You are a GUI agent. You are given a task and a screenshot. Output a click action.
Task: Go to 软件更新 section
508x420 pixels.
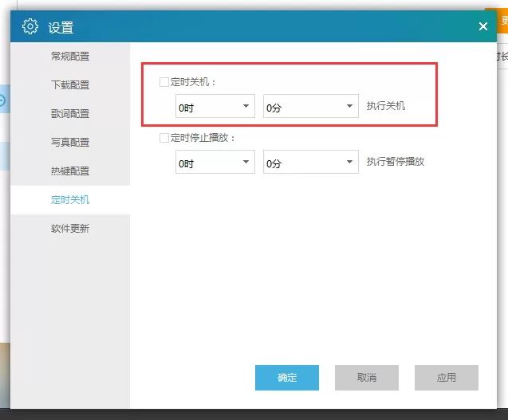(x=70, y=228)
